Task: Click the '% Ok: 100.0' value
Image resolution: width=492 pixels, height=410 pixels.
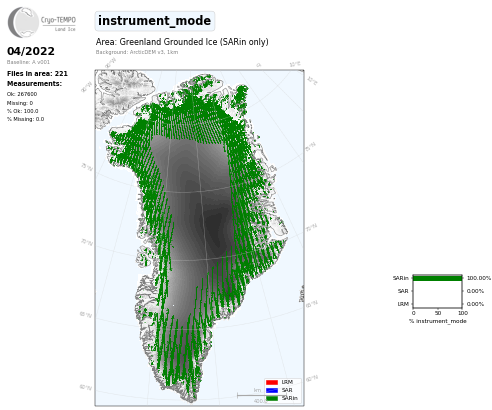Action: click(23, 111)
